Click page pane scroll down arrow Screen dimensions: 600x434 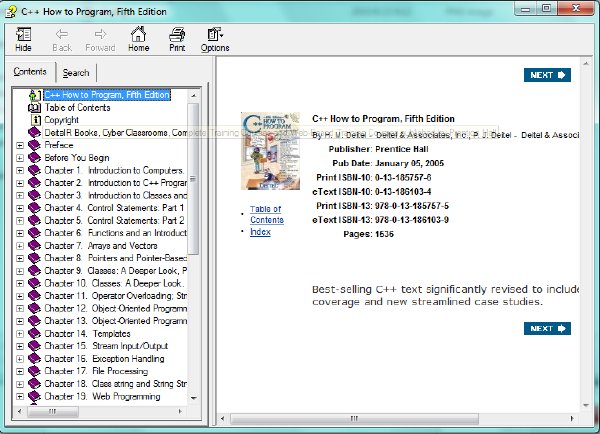coord(586,405)
